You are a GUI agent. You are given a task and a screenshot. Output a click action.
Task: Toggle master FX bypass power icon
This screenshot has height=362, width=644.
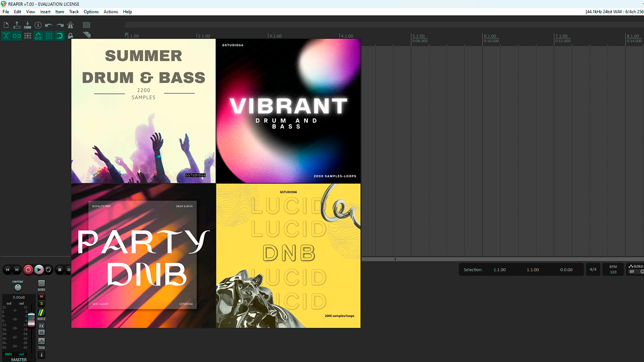(x=41, y=332)
